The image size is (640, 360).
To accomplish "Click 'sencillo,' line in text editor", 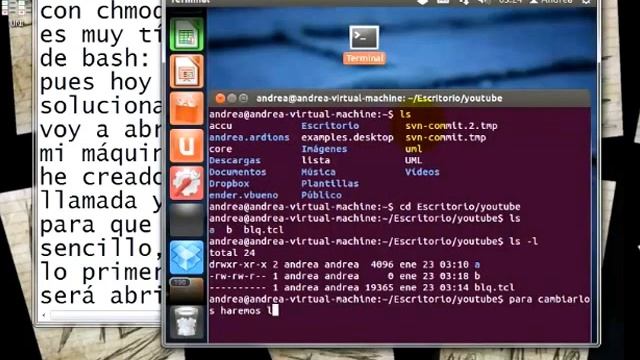I will (x=101, y=249).
